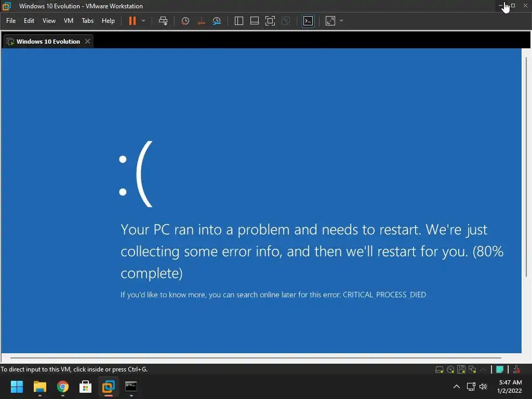Open the File menu
This screenshot has height=399, width=532.
point(11,21)
